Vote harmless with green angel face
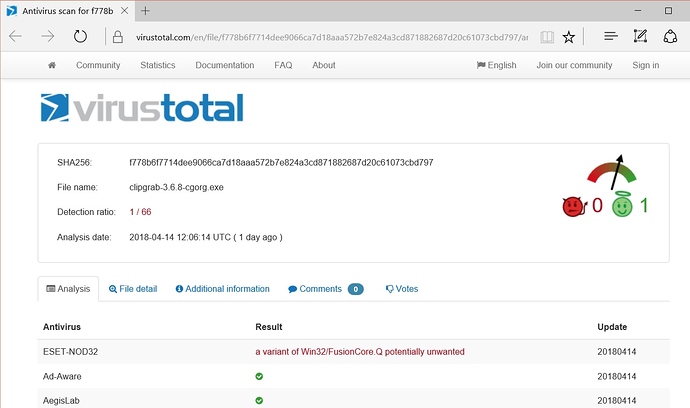This screenshot has width=690, height=408. 622,204
